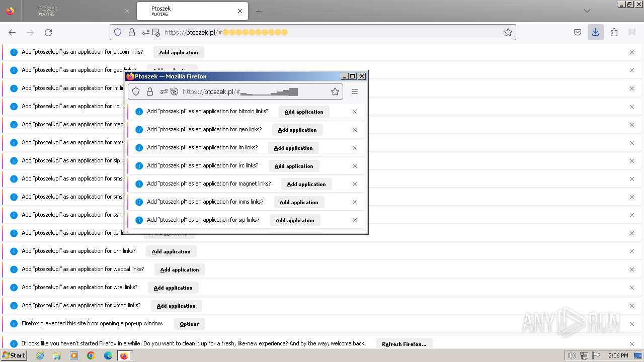Bookmark page with star in popup window
This screenshot has width=644, height=362.
coord(335,92)
